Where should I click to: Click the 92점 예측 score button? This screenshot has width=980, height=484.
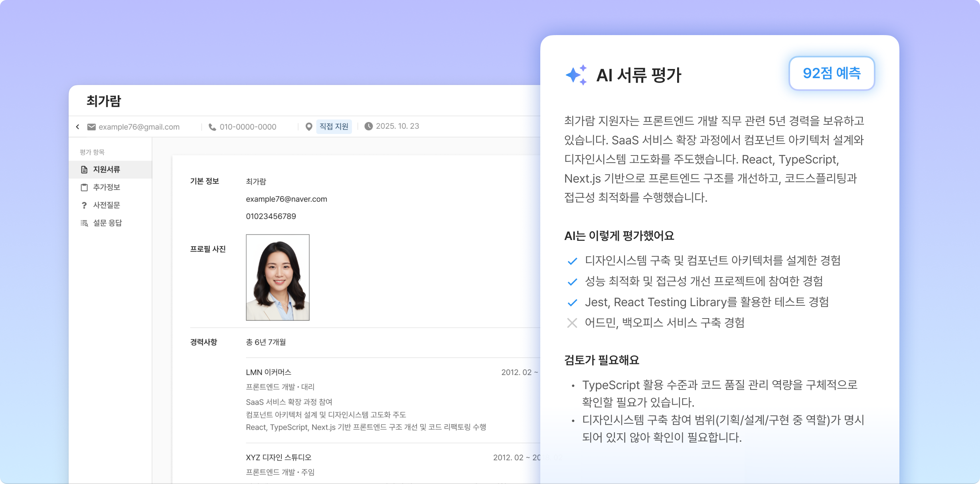pos(832,73)
